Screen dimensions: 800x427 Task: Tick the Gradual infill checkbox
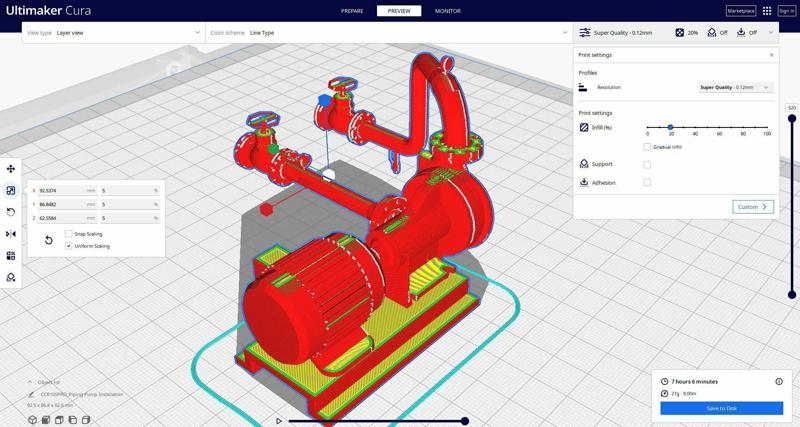pyautogui.click(x=647, y=147)
